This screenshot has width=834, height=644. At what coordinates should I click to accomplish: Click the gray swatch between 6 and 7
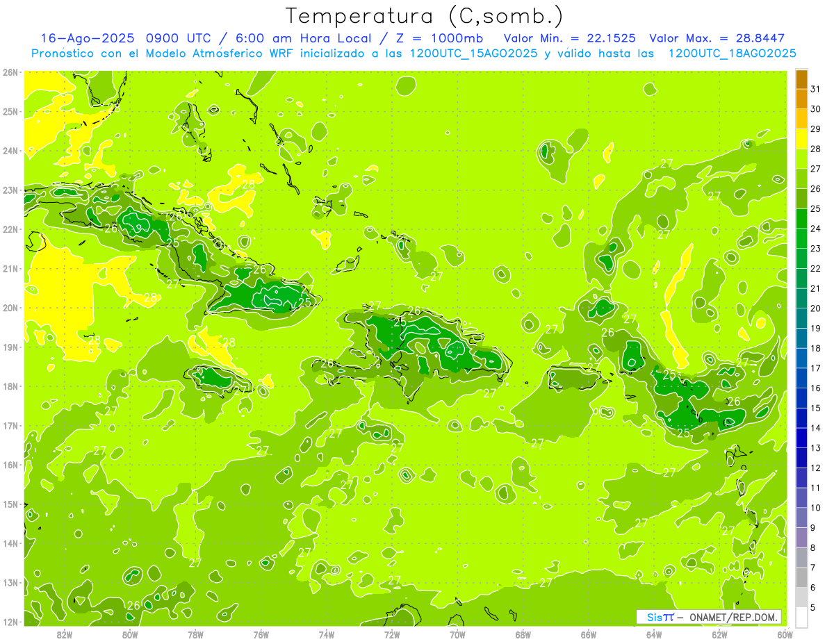(802, 577)
